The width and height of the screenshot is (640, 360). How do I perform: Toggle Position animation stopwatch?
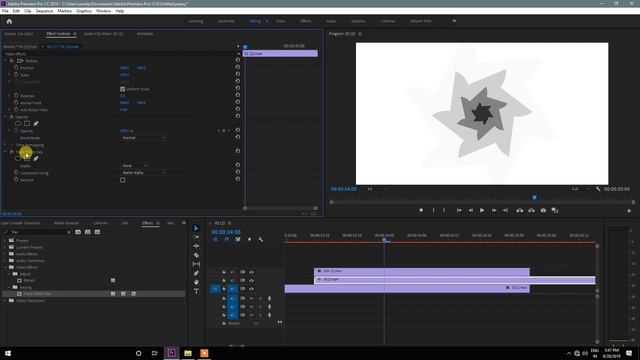point(16,67)
